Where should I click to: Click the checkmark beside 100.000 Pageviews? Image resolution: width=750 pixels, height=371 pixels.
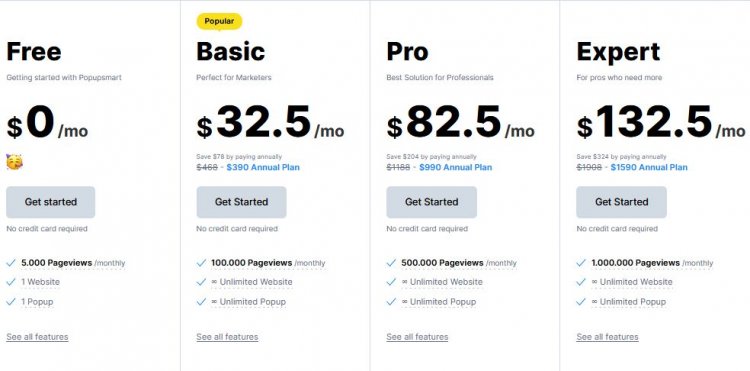click(201, 263)
